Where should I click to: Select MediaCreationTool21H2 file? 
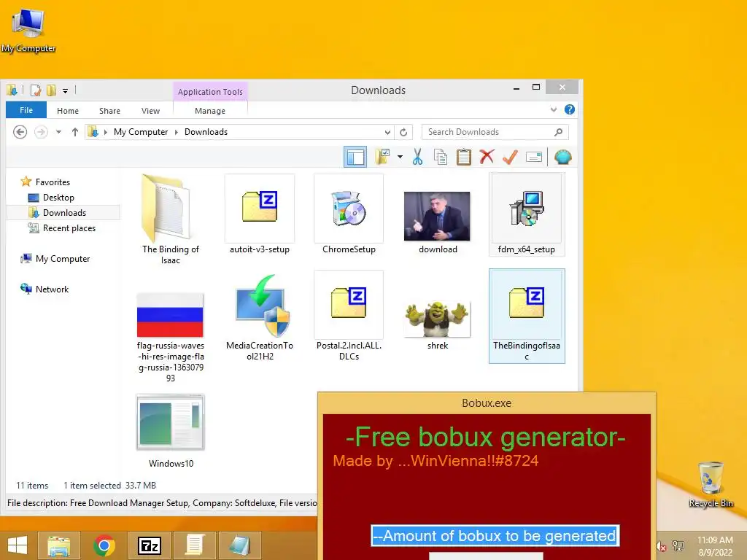(x=260, y=316)
